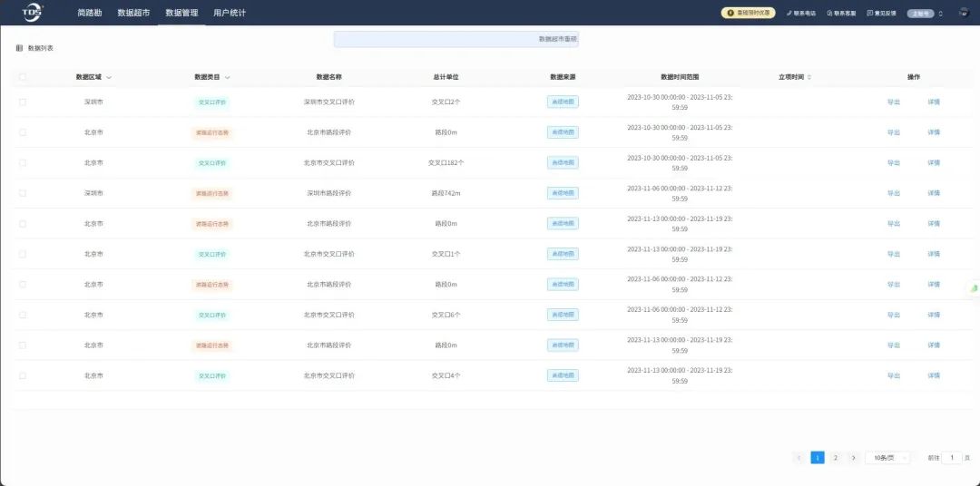Click 导出 for the first row
Image resolution: width=980 pixels, height=486 pixels.
pos(893,102)
